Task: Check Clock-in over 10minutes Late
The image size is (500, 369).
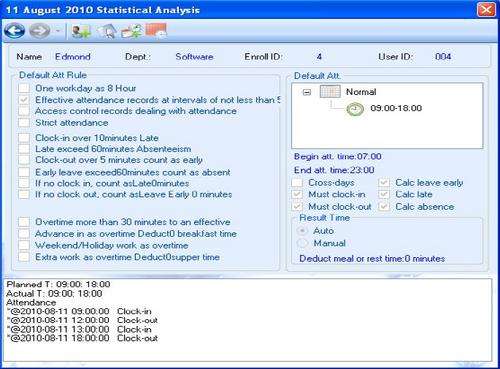Action: pos(24,138)
